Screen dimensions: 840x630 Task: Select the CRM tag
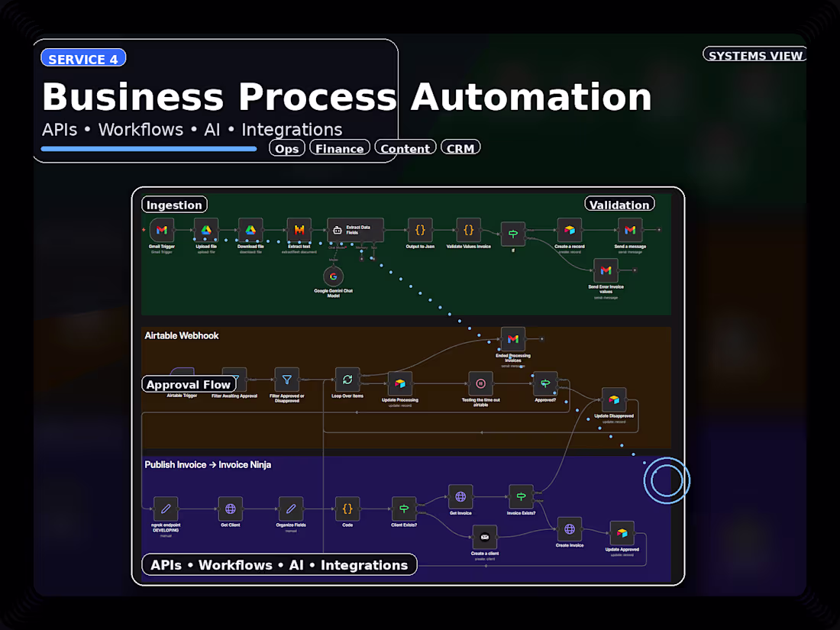[x=460, y=148]
